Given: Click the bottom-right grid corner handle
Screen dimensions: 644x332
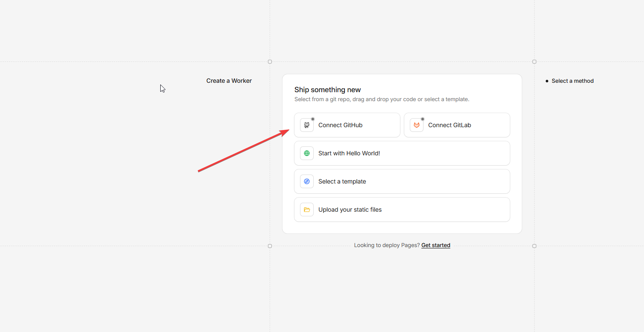Looking at the screenshot, I should (534, 246).
